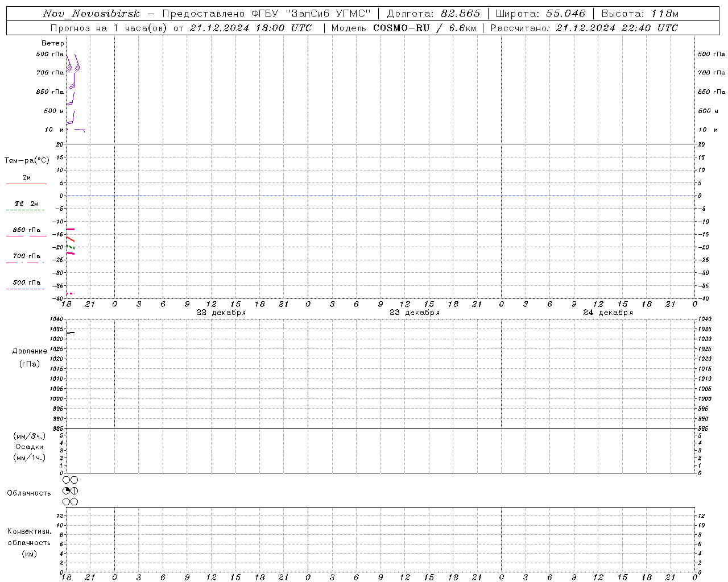Image resolution: width=728 pixels, height=582 pixels.
Task: Click the left-axis 700 гПа wind label
Action: point(49,73)
